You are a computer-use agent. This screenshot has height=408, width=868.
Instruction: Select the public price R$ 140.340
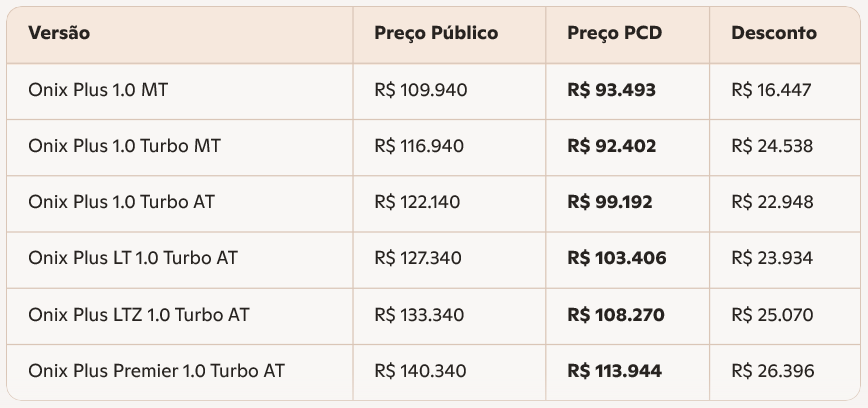pyautogui.click(x=420, y=371)
